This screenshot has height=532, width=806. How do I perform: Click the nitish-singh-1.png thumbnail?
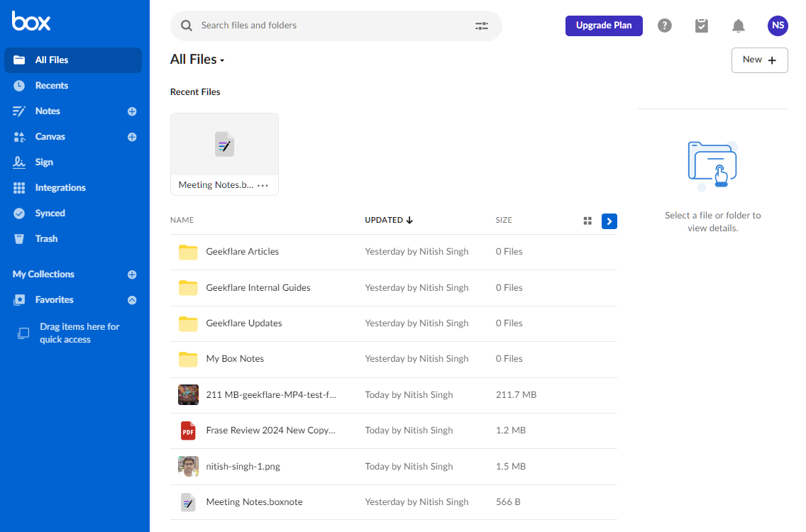(188, 467)
